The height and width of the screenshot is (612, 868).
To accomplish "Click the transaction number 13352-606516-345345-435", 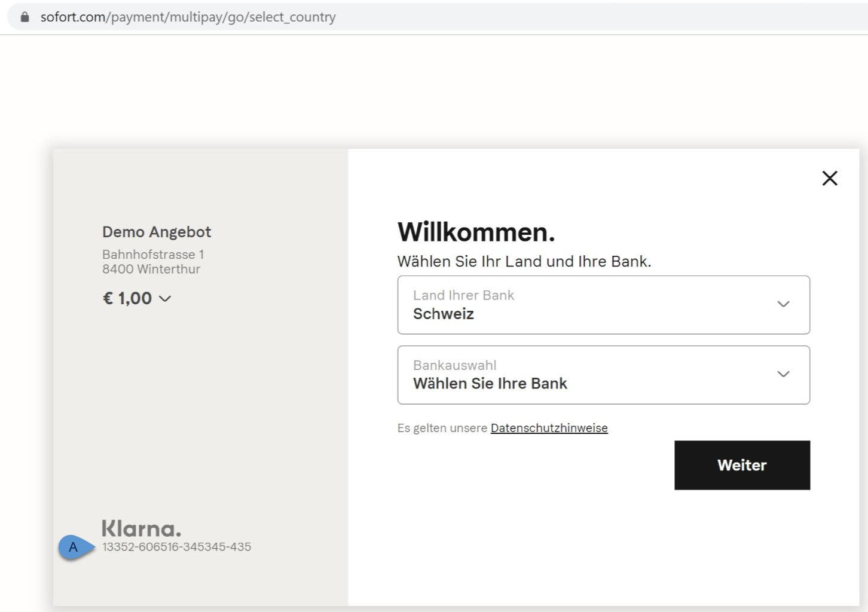I will [x=176, y=547].
